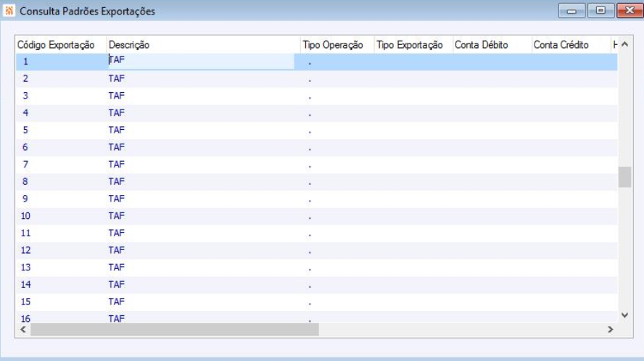Click the application icon in title bar
This screenshot has height=361, width=644.
(9, 11)
